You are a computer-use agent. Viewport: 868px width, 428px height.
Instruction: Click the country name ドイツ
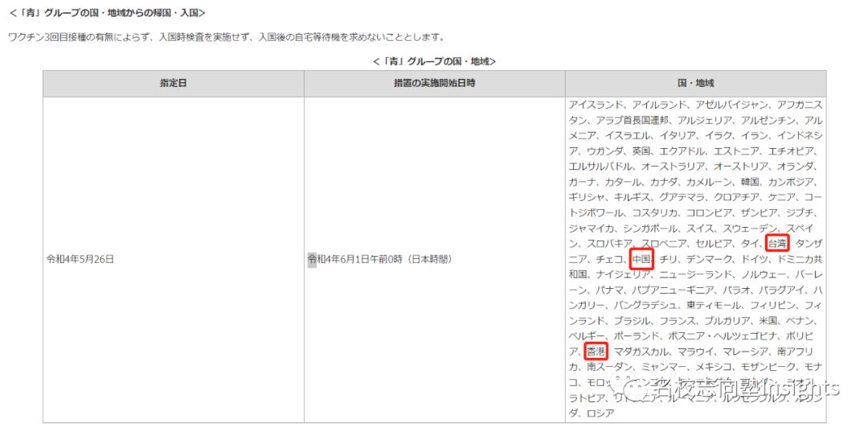pos(753,259)
